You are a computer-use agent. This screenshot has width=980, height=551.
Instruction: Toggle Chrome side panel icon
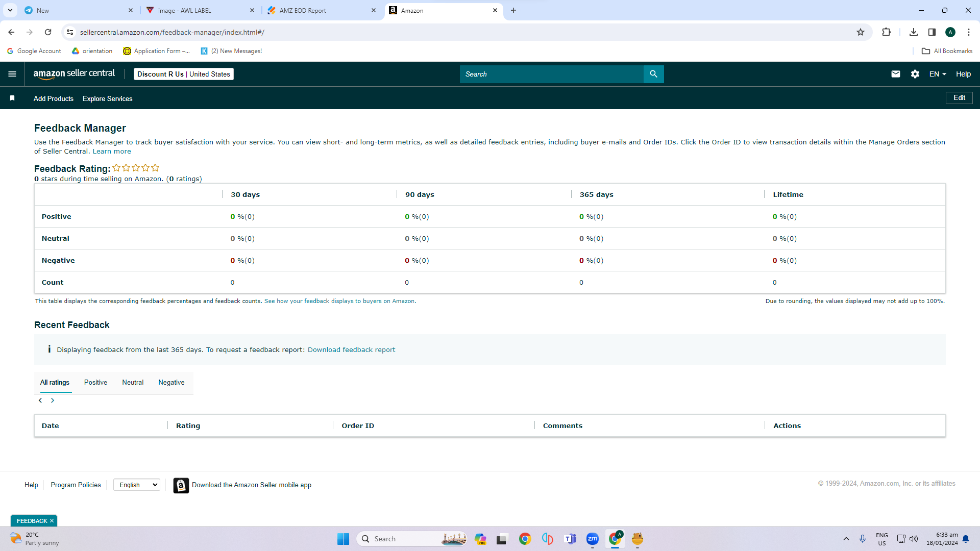coord(932,32)
